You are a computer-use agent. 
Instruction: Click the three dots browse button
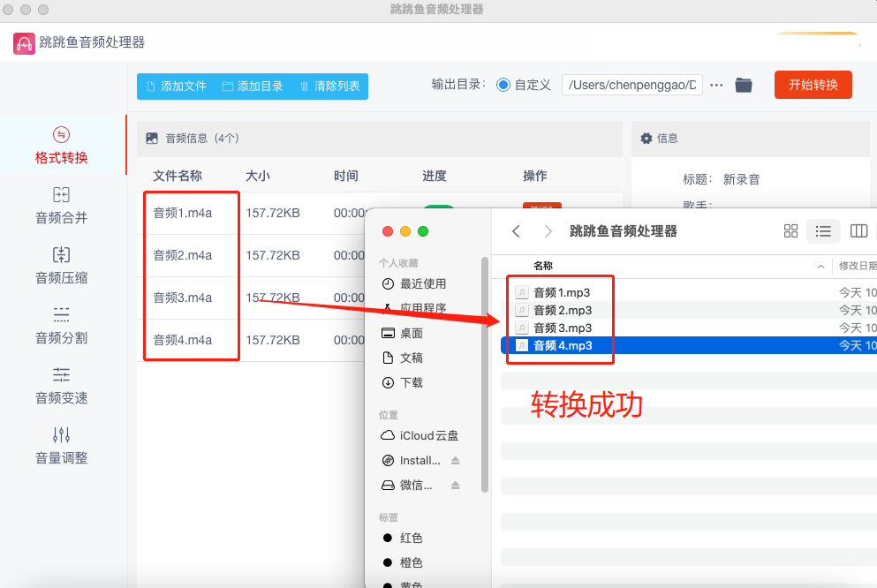click(716, 86)
